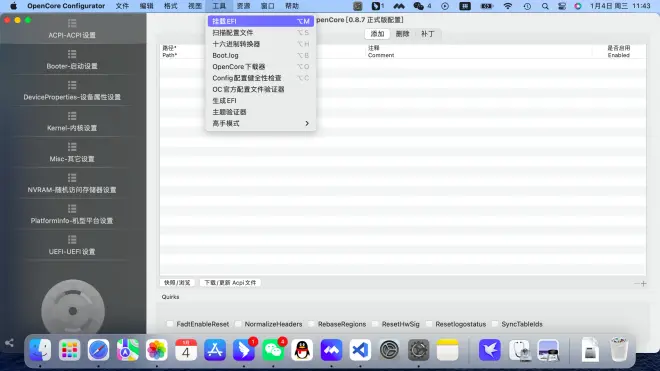Click menu bar date and time

click(620, 6)
